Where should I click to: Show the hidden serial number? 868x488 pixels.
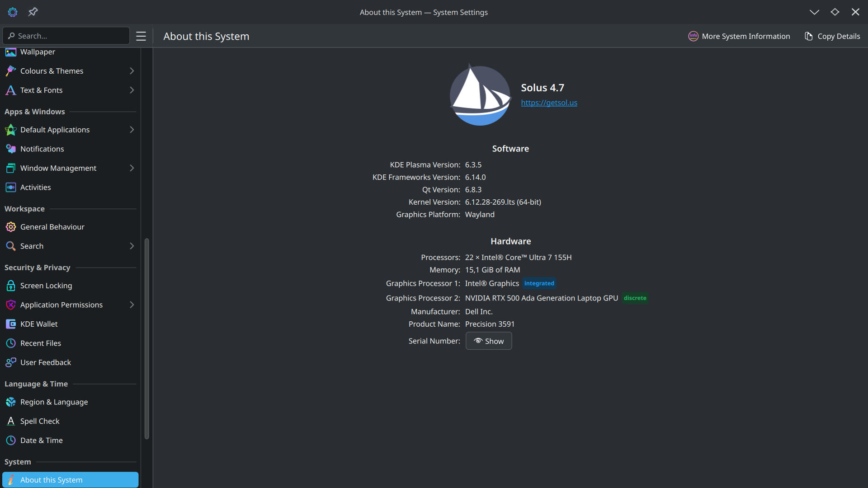489,341
